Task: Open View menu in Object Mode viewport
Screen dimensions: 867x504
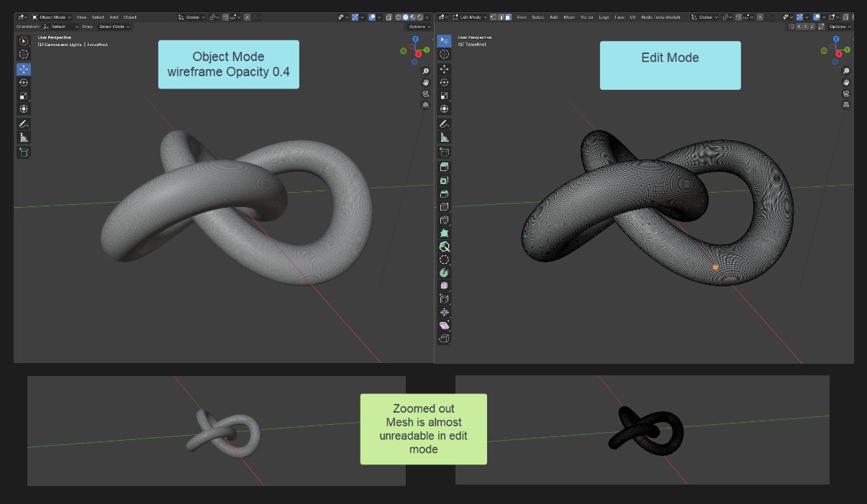Action: [81, 17]
